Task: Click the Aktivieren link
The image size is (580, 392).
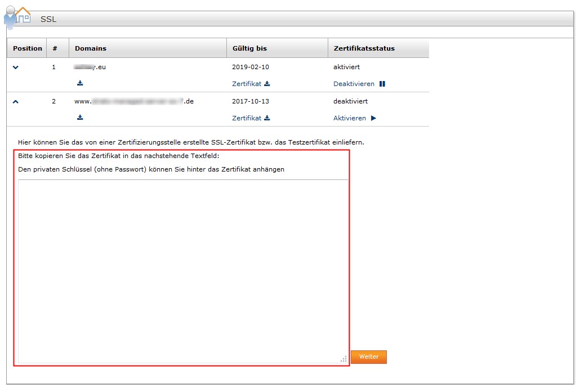Action: tap(350, 118)
